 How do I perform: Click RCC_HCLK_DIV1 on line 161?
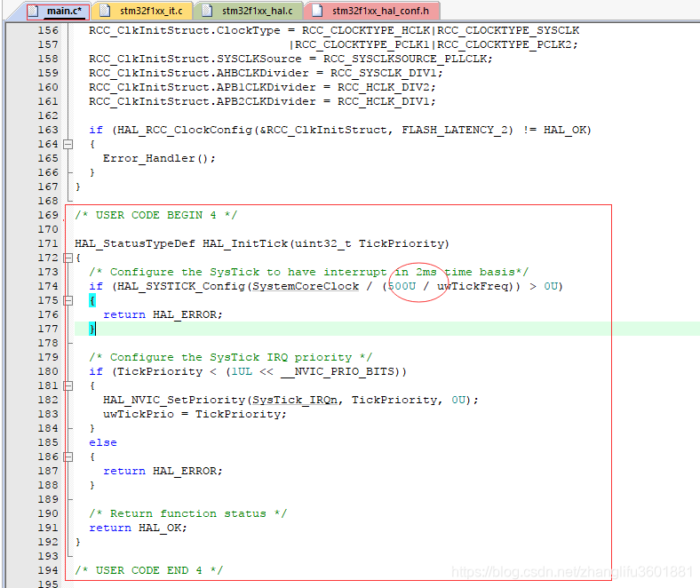click(384, 102)
